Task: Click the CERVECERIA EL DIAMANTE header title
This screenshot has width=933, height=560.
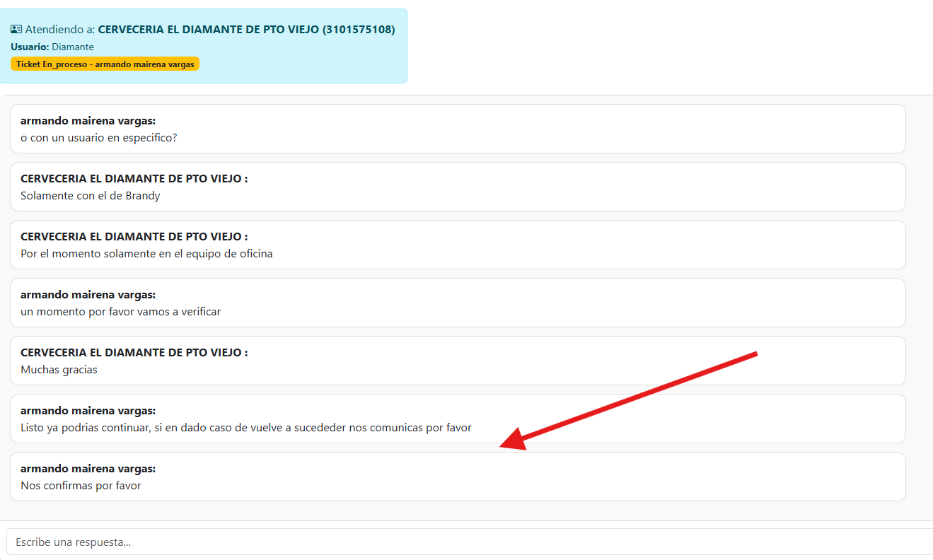Action: (208, 30)
